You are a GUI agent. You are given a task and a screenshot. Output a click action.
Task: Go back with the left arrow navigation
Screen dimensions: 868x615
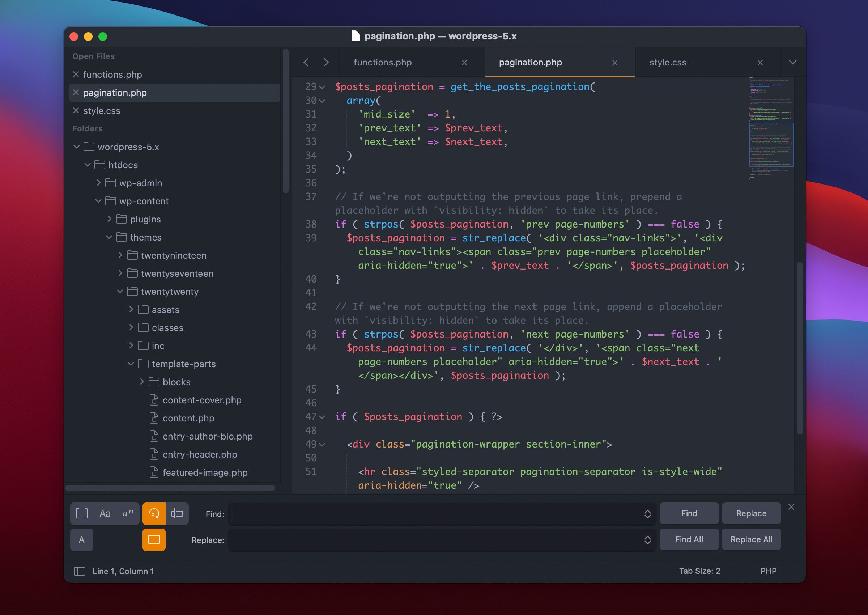pyautogui.click(x=306, y=62)
